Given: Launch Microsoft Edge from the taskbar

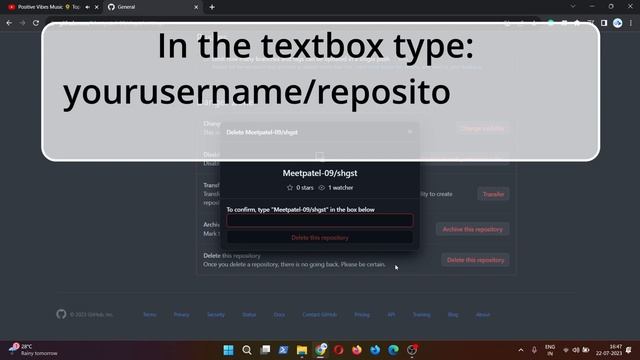Looking at the screenshot, I should (x=393, y=350).
